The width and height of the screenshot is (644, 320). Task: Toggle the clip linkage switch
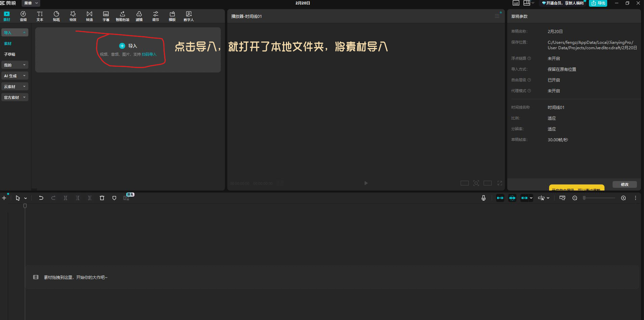(x=525, y=198)
